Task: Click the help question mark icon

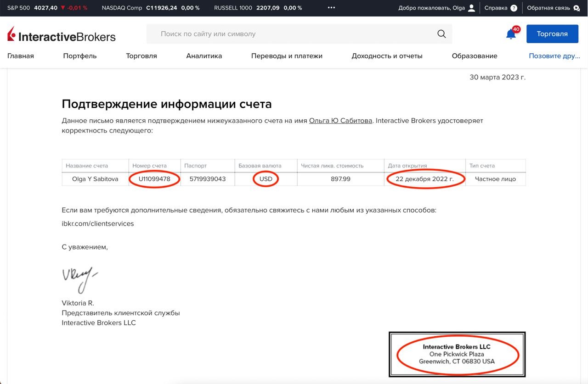Action: click(x=514, y=8)
